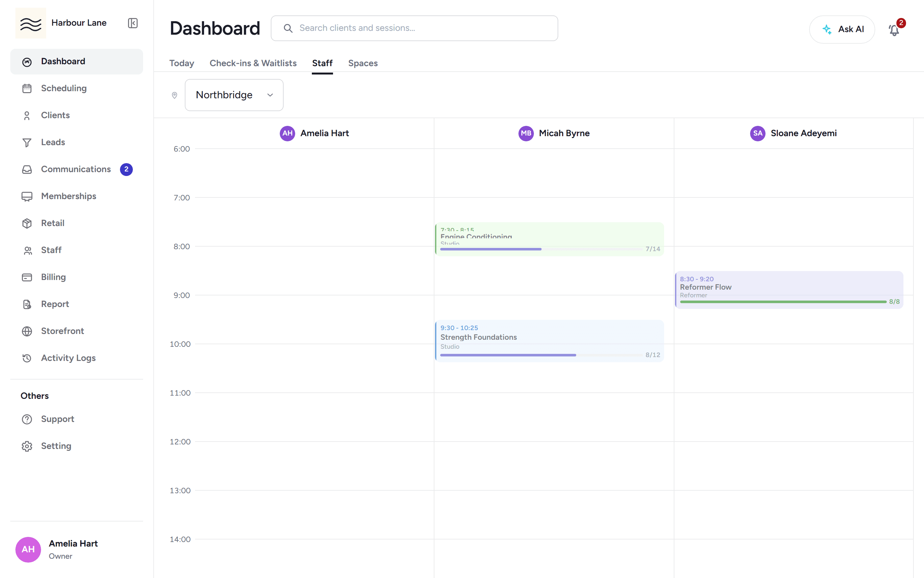924x578 pixels.
Task: Click Amelia Hart column header
Action: coord(314,133)
